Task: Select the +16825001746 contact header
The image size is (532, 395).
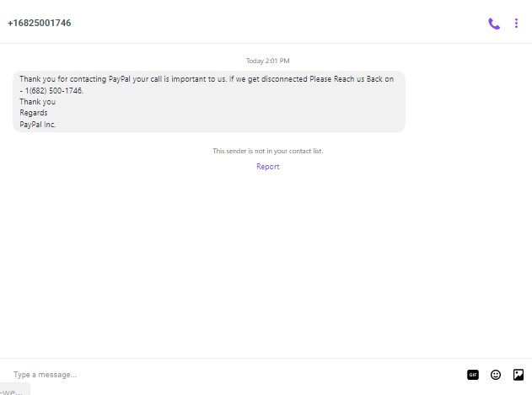Action: [x=40, y=23]
